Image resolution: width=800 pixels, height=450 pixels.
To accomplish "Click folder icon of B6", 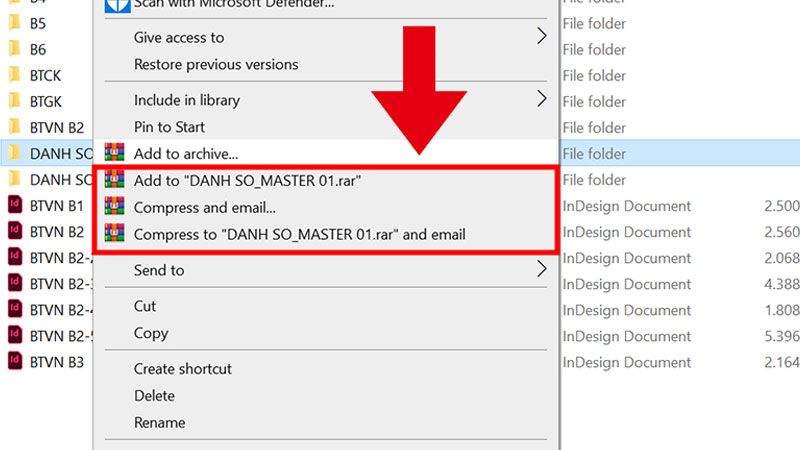I will tap(15, 48).
